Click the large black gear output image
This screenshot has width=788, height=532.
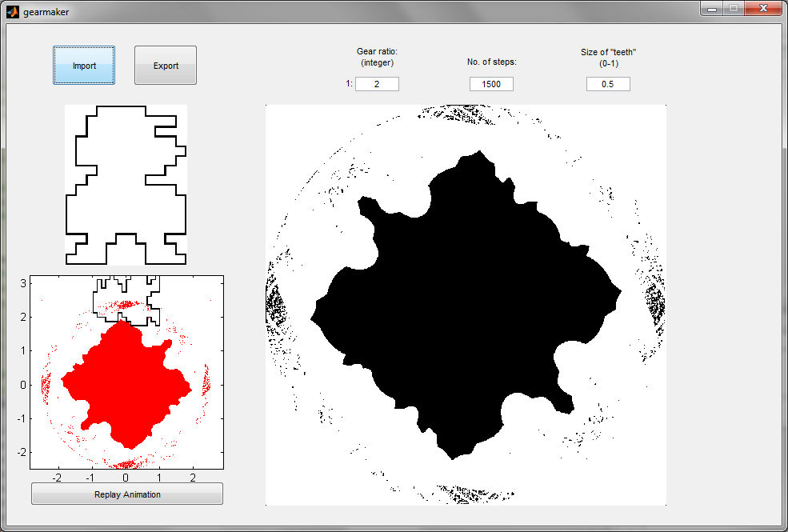pos(466,305)
